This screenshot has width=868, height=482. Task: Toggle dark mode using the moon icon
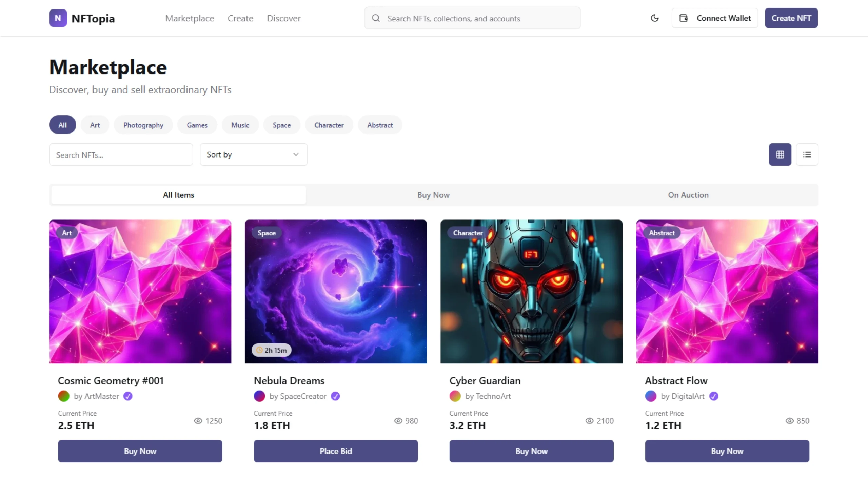tap(654, 18)
